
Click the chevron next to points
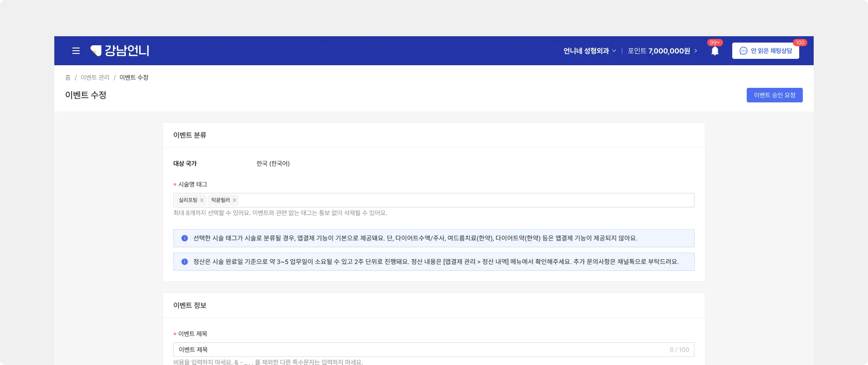tap(696, 51)
